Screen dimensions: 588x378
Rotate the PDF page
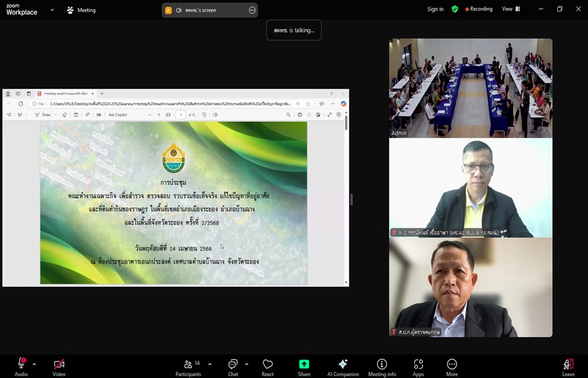coord(204,114)
